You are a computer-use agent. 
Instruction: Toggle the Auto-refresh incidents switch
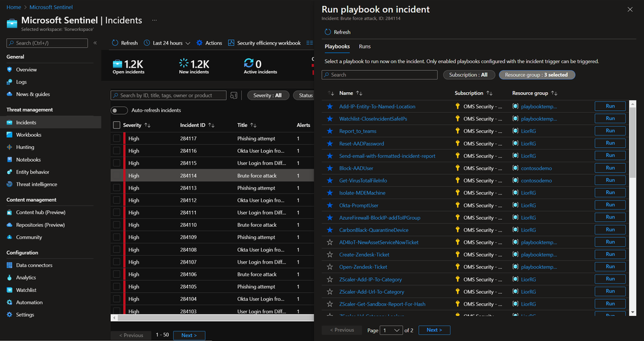pos(119,110)
